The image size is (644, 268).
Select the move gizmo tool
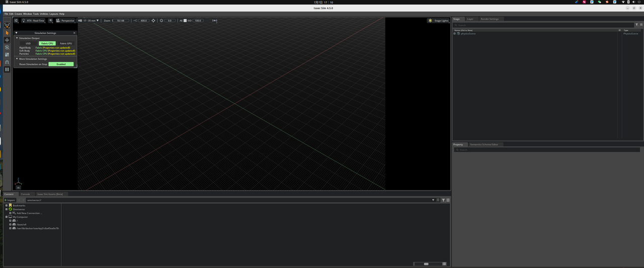coord(7,40)
